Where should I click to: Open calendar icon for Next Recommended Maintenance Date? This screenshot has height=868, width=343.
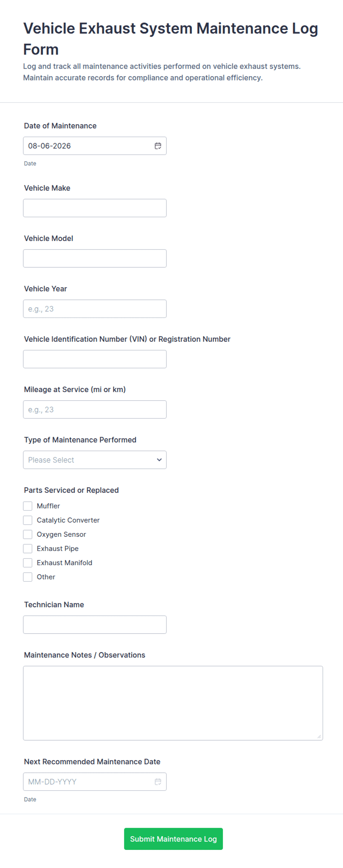coord(158,782)
